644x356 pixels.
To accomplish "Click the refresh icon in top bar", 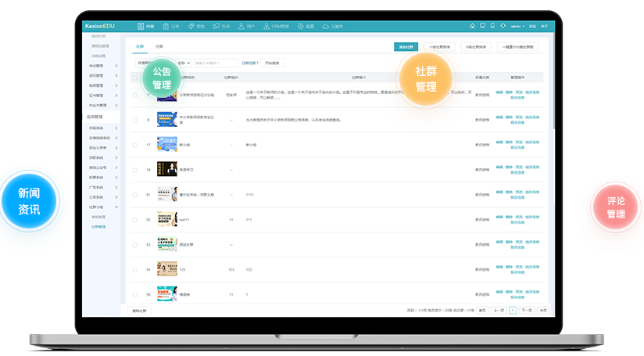I will 501,26.
